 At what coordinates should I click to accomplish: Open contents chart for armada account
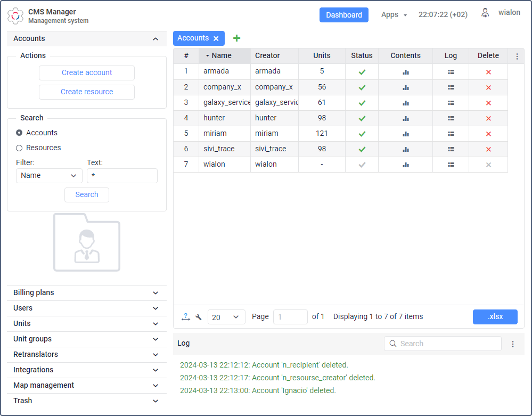(405, 72)
